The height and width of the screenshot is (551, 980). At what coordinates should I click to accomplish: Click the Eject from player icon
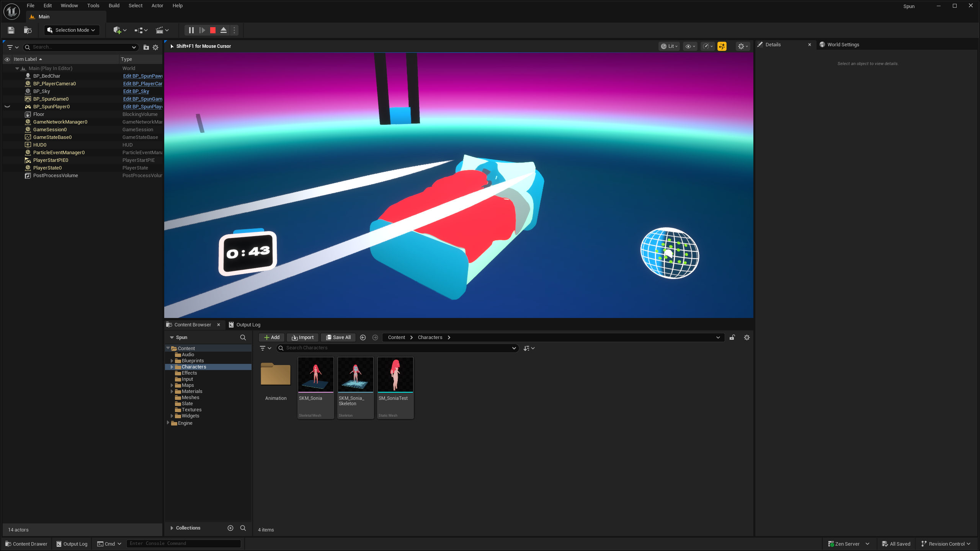point(224,30)
